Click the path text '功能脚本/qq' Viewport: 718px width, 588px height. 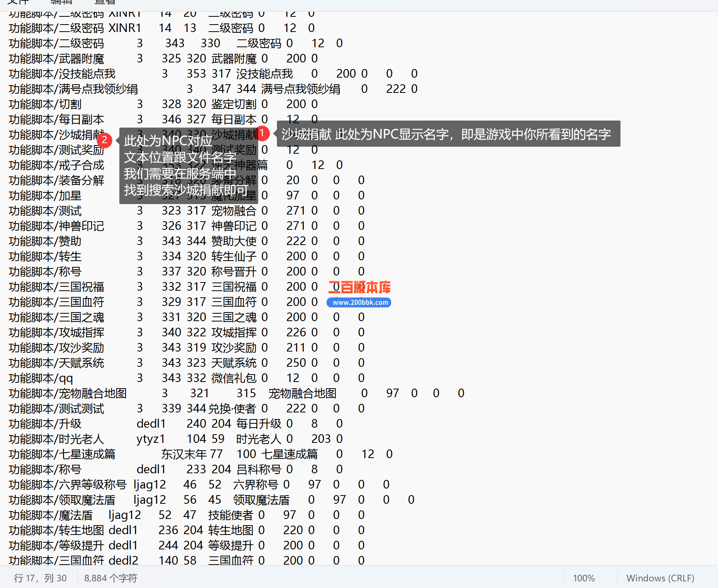(x=41, y=378)
